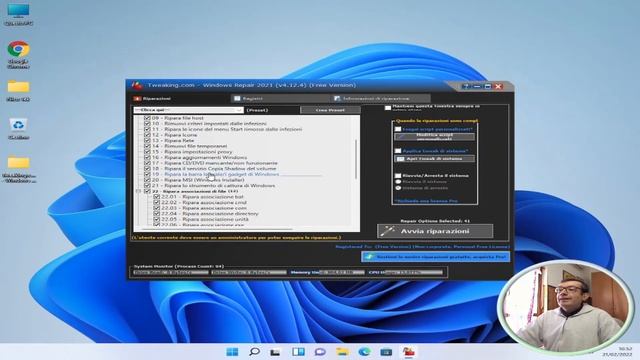Viewport: 640px width, 360px height.
Task: Uncheck 16 - Ripara aggiornamenti Windows checkbox
Action: (x=147, y=157)
